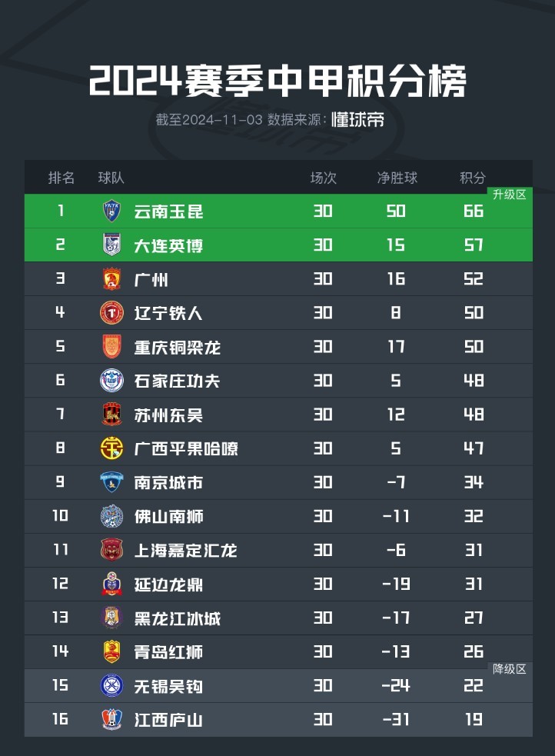The image size is (555, 756).
Task: Click the 排名 (rank) column header
Action: click(61, 178)
